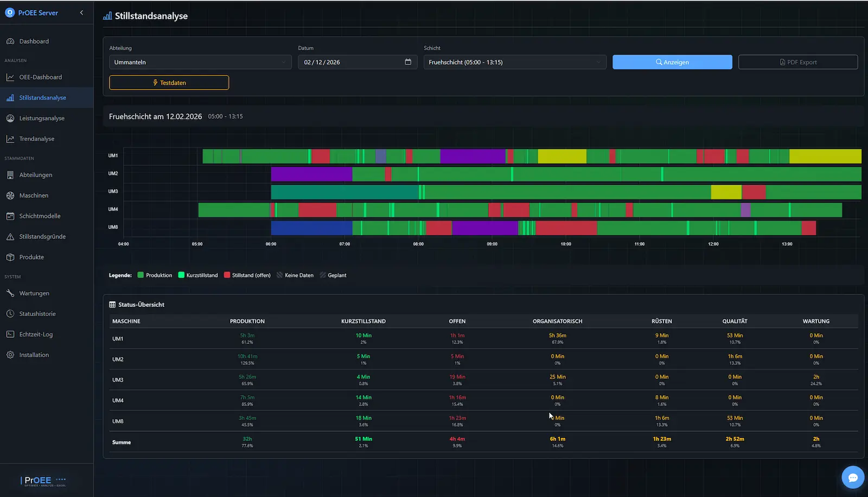The height and width of the screenshot is (497, 868).
Task: Go to Trendanalyse in the sidebar
Action: [37, 139]
